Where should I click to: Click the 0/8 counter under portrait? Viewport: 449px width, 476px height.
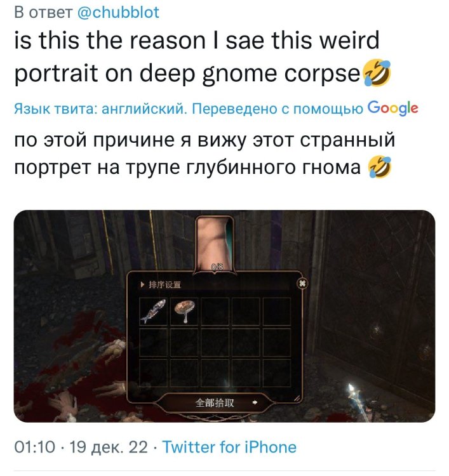pyautogui.click(x=217, y=267)
